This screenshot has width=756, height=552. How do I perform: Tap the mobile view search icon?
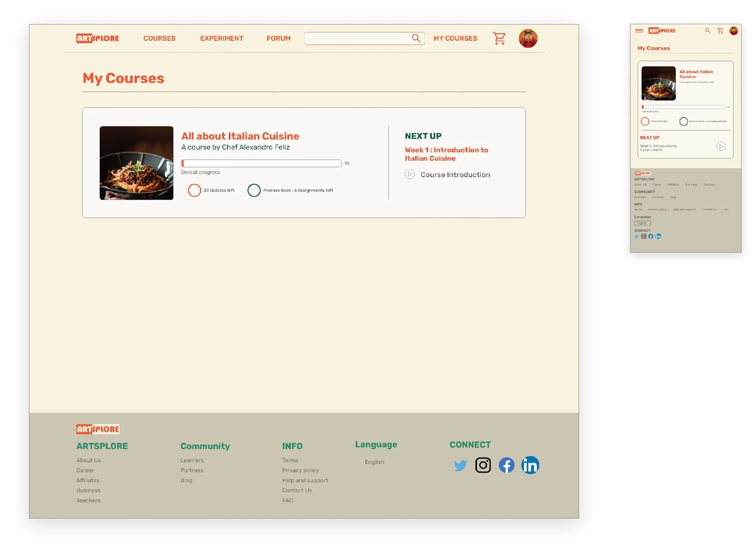(707, 31)
